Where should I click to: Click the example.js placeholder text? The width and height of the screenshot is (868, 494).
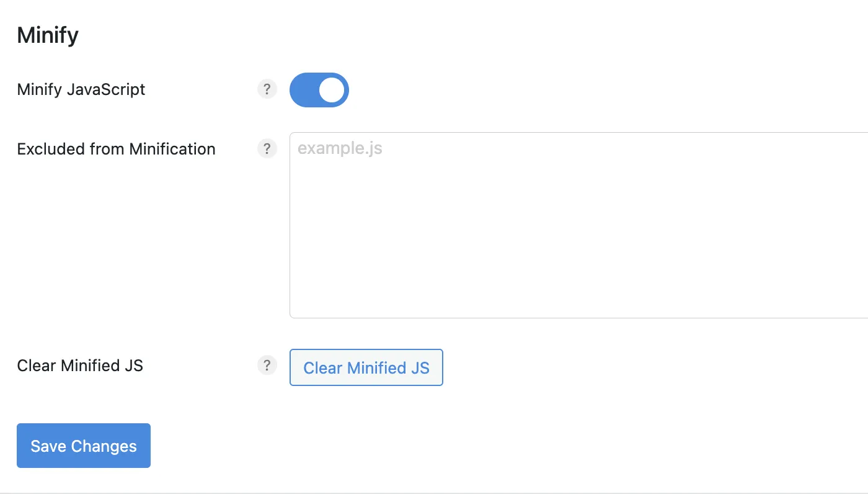pos(340,149)
